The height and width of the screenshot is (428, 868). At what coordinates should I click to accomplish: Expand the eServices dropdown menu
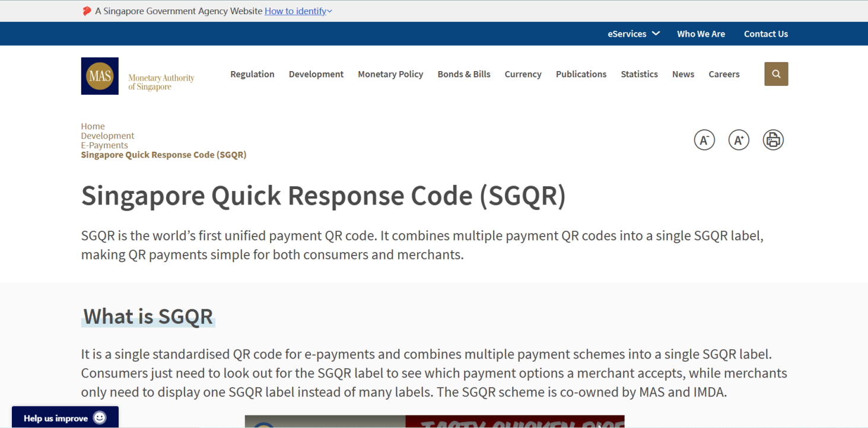click(x=626, y=34)
